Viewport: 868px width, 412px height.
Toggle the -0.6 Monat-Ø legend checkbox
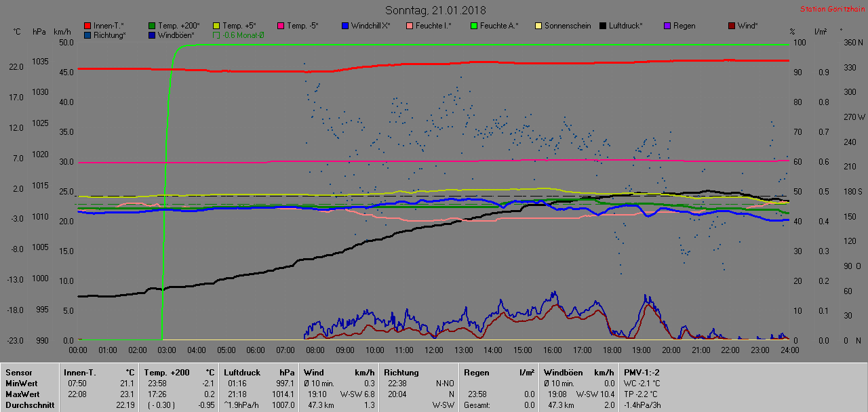(217, 35)
